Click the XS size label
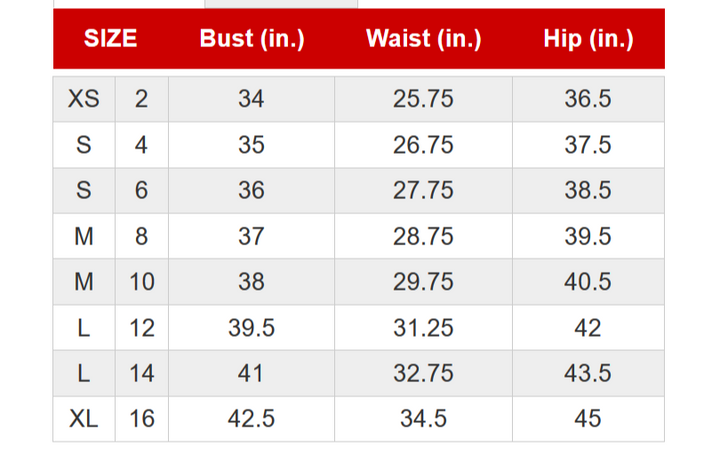The height and width of the screenshot is (470, 720). [84, 99]
